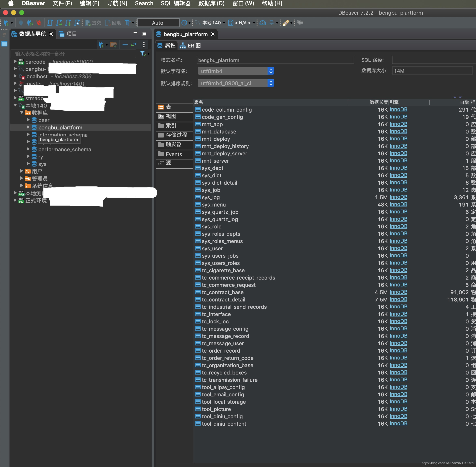Click InnoDB link for tc_contract_detail row
Viewport: 476px width, 467px height.
click(x=398, y=299)
